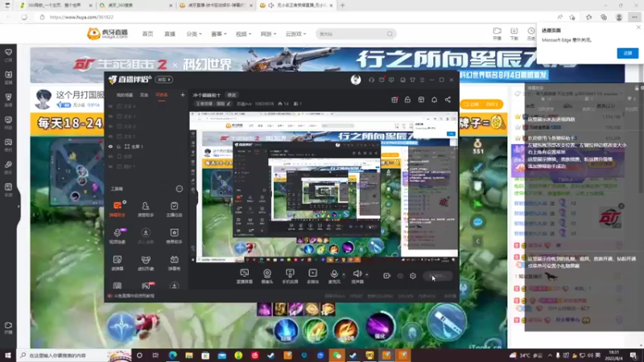Image resolution: width=644 pixels, height=362 pixels.
Task: Click the start-streaming button in companion
Action: pos(438,276)
